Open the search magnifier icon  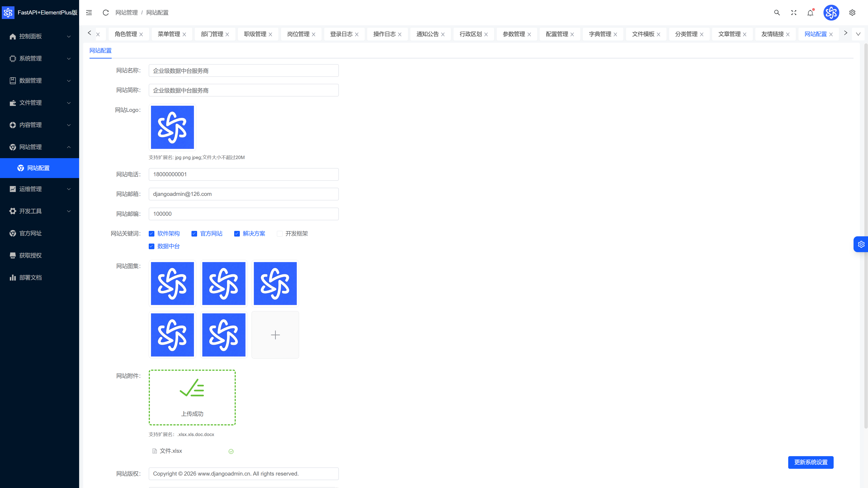(x=777, y=12)
